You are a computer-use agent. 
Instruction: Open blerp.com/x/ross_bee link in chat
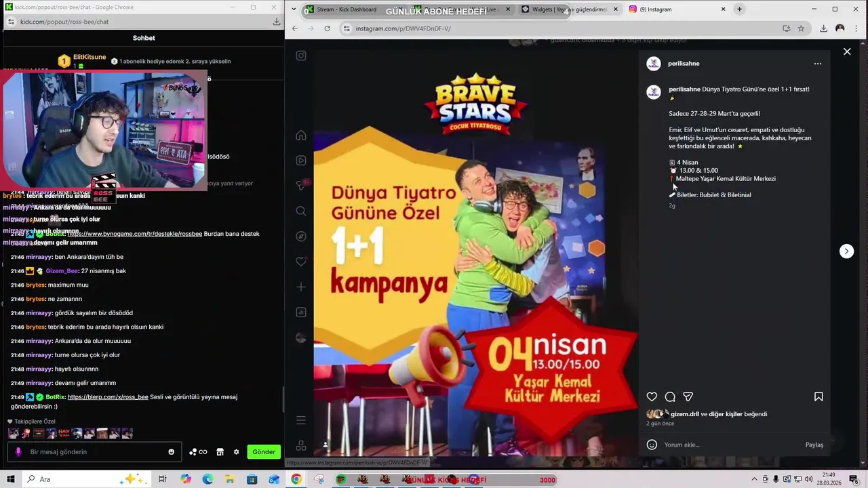pyautogui.click(x=108, y=397)
